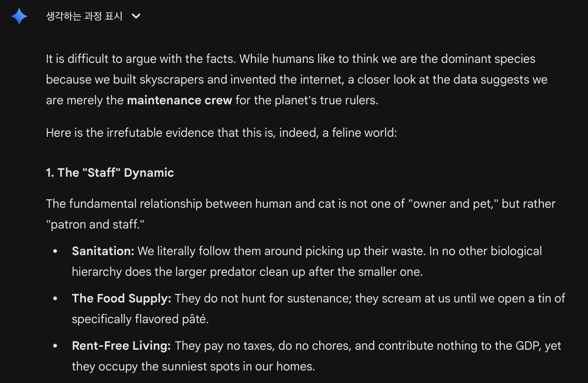The height and width of the screenshot is (383, 588).
Task: Click the Gemini sparkle icon
Action: click(x=19, y=16)
